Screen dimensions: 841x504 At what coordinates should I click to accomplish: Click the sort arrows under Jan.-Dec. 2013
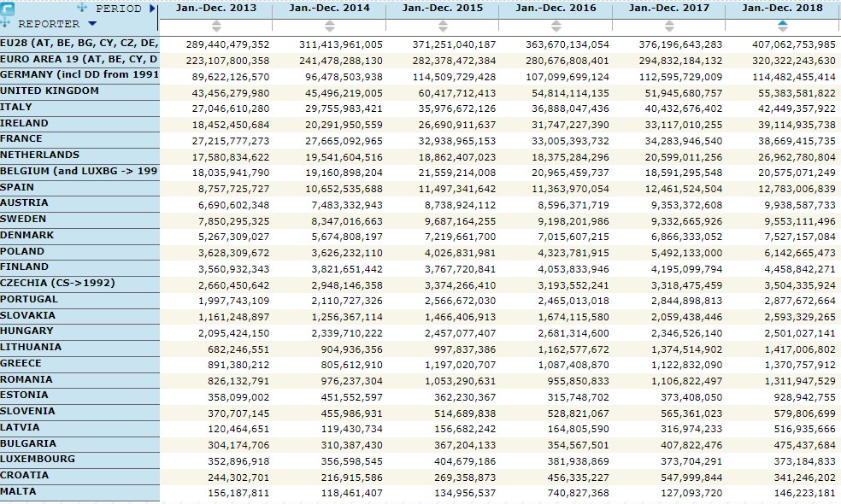tap(215, 26)
